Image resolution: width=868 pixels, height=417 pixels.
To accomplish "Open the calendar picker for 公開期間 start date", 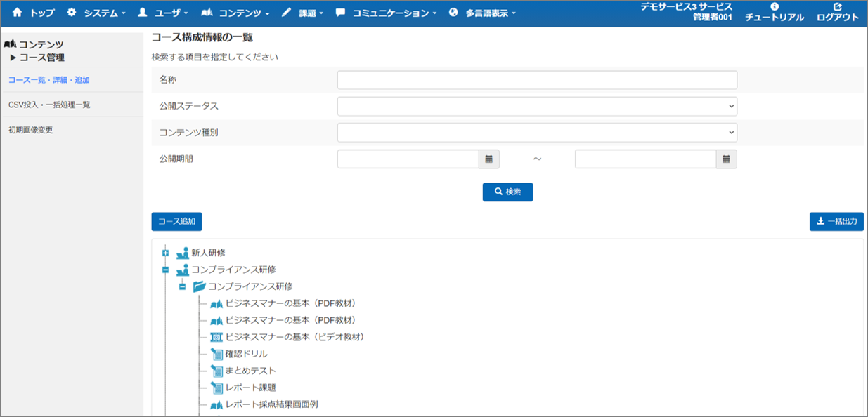I will click(488, 159).
